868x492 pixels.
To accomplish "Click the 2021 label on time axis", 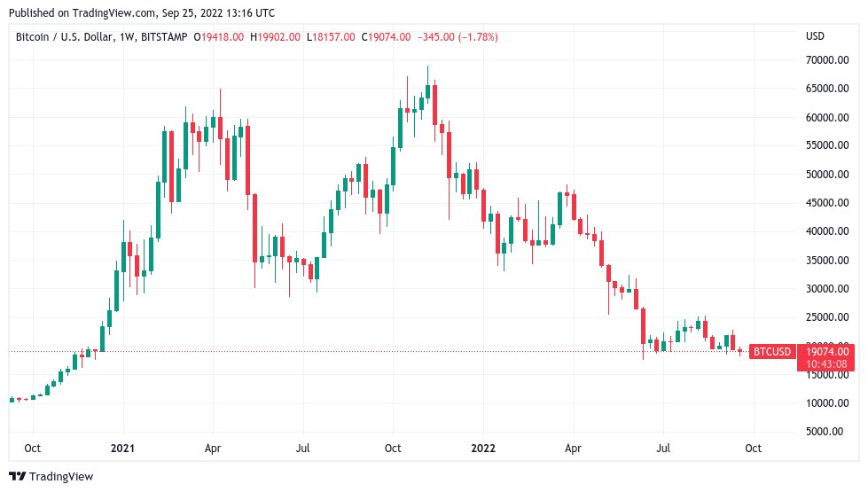I will pos(122,448).
